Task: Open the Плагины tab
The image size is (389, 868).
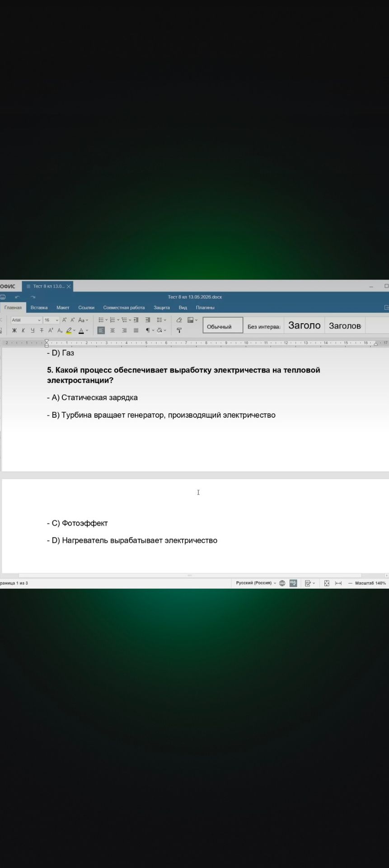Action: pos(205,307)
